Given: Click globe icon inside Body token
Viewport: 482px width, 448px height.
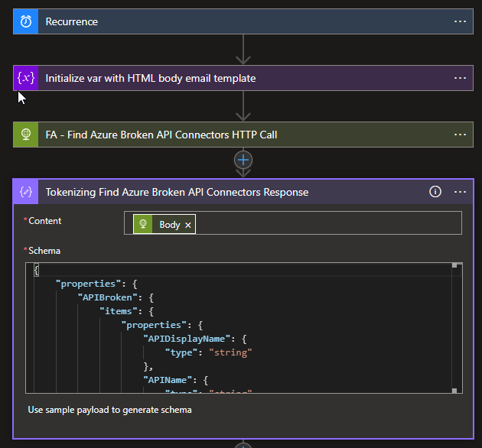Looking at the screenshot, I should pos(143,224).
